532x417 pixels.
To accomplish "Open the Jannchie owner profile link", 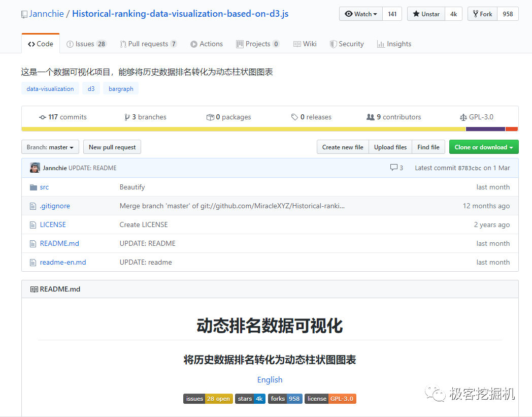I will point(47,14).
